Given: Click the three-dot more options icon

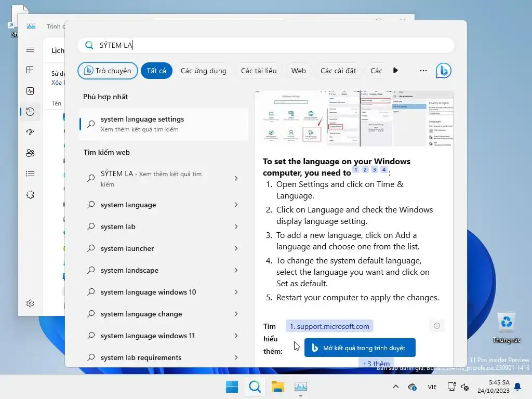Looking at the screenshot, I should click(423, 71).
